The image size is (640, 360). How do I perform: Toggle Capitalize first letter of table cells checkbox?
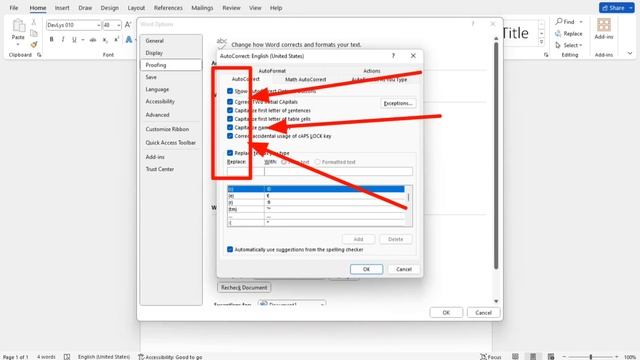coord(230,119)
